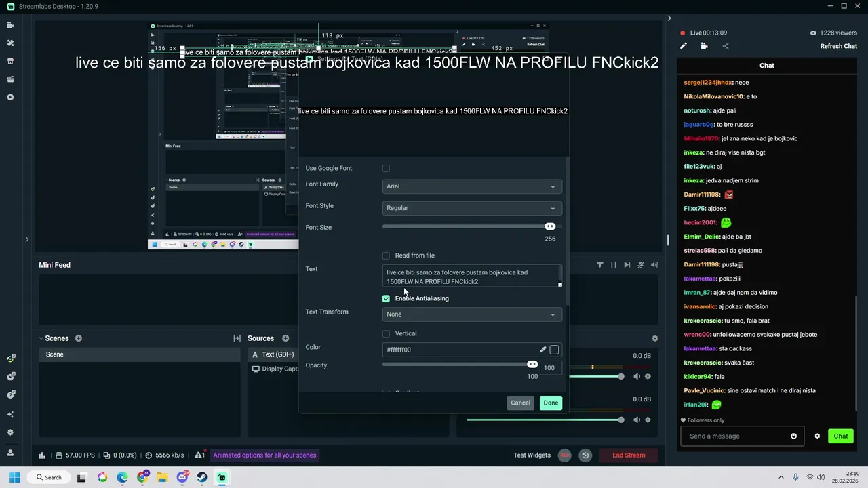Click the warning notification icon in status bar

[199, 455]
